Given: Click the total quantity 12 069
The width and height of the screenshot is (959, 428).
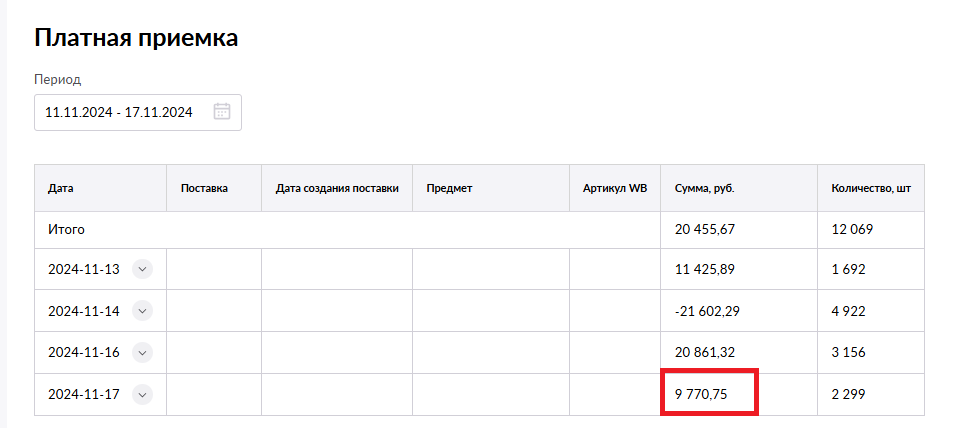Looking at the screenshot, I should [852, 229].
